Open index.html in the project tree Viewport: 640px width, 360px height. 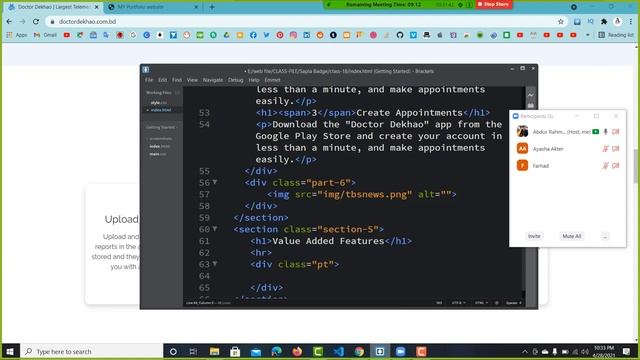159,146
